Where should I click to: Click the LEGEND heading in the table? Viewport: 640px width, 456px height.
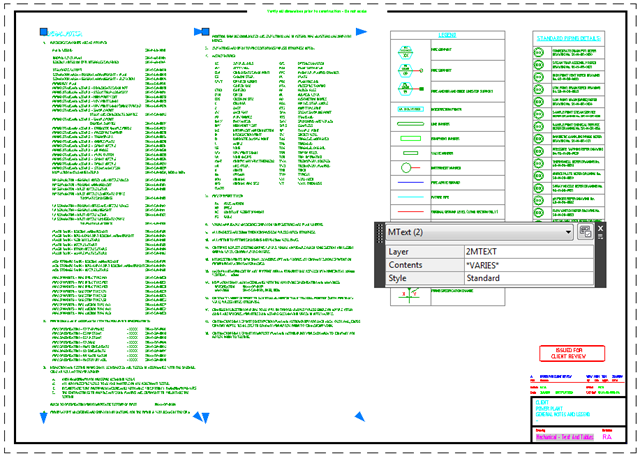click(x=447, y=34)
